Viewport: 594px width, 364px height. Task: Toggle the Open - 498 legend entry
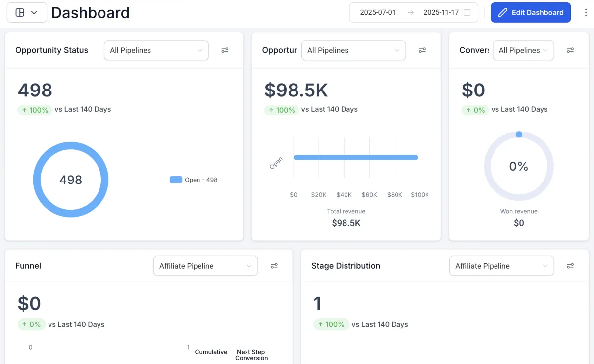point(194,180)
